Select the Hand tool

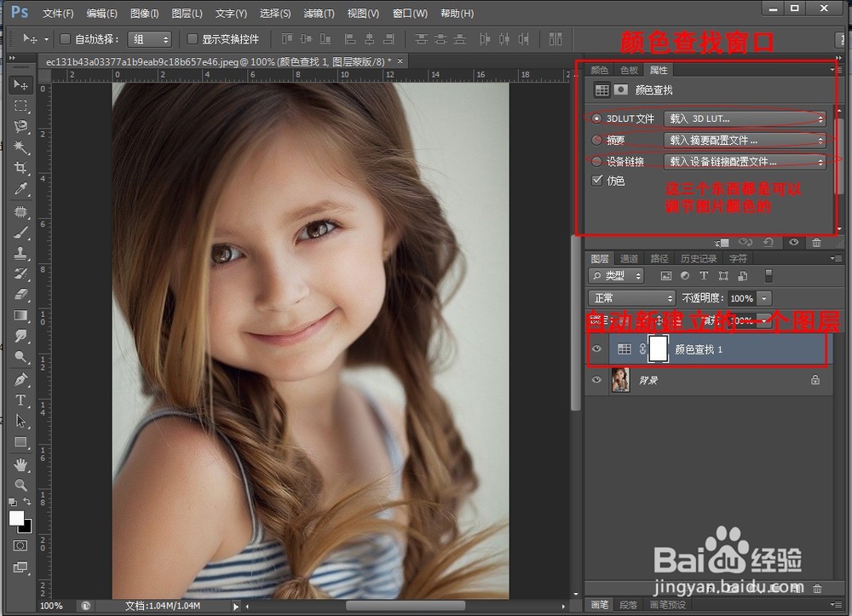(20, 464)
